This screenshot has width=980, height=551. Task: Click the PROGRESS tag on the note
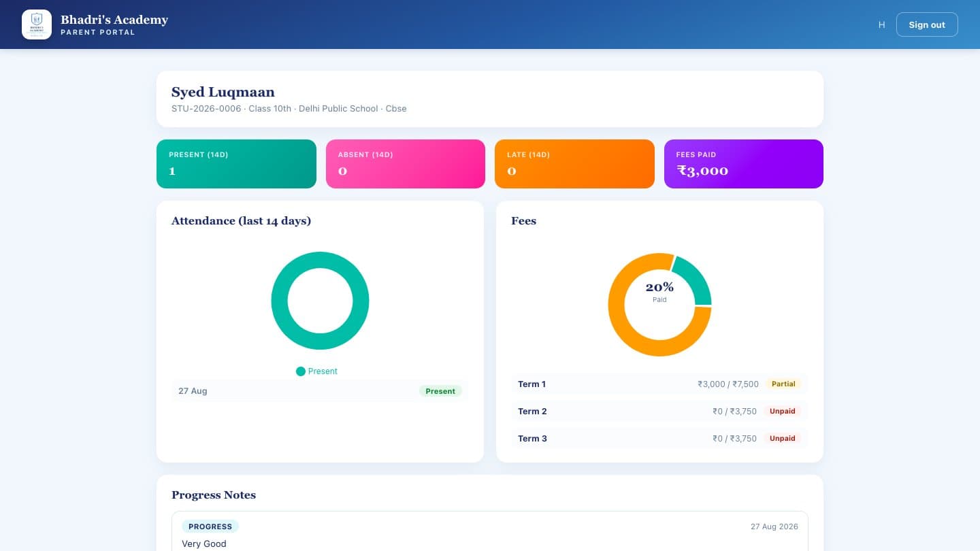[x=210, y=527]
